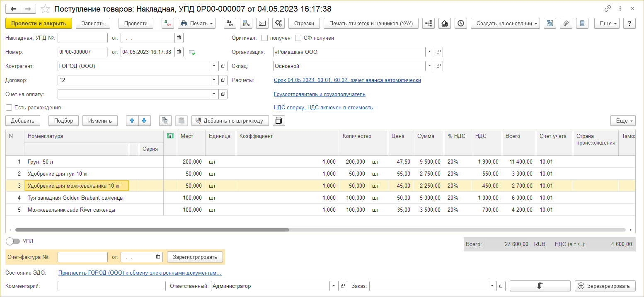This screenshot has height=297, width=644.
Task: Move selected row down with blue arrow
Action: click(144, 121)
